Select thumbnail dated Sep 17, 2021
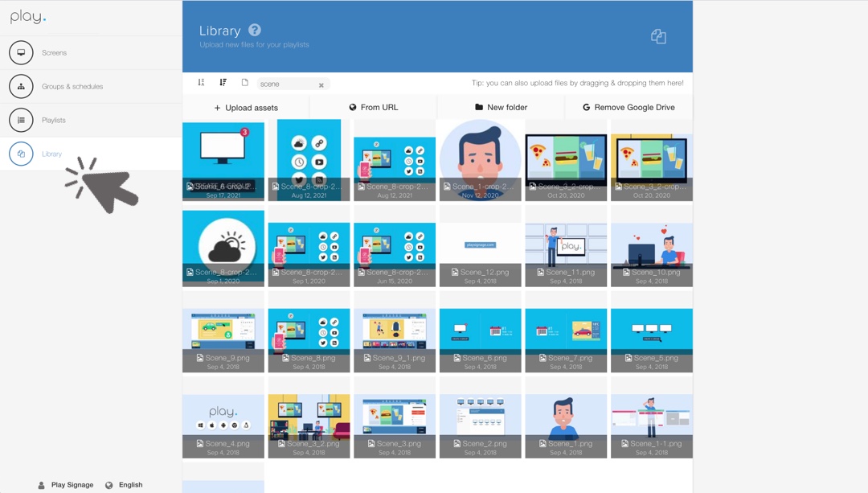The width and height of the screenshot is (868, 493). [223, 161]
